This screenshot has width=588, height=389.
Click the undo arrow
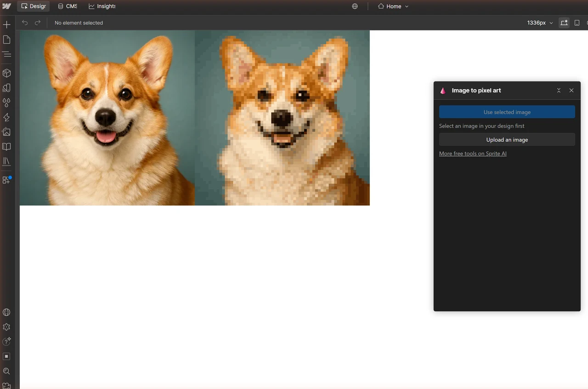point(25,23)
